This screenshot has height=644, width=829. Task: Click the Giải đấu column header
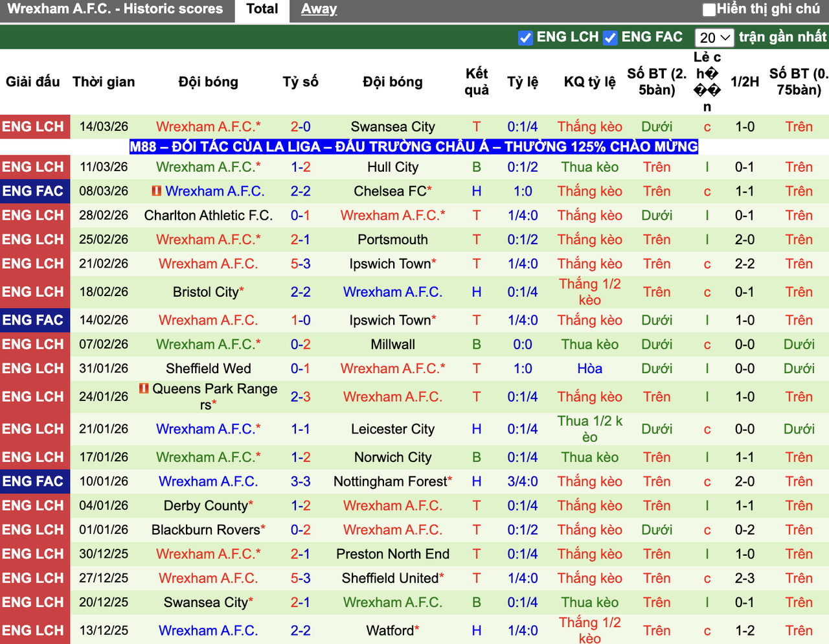click(x=33, y=82)
